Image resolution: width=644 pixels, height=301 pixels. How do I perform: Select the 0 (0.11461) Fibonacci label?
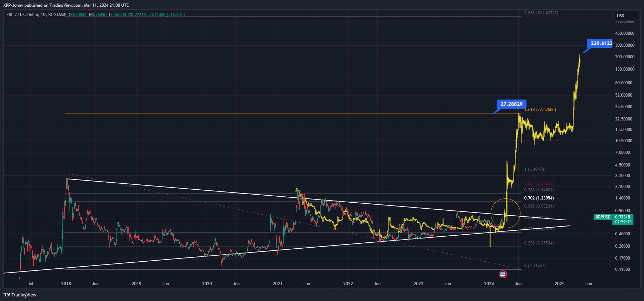535,266
